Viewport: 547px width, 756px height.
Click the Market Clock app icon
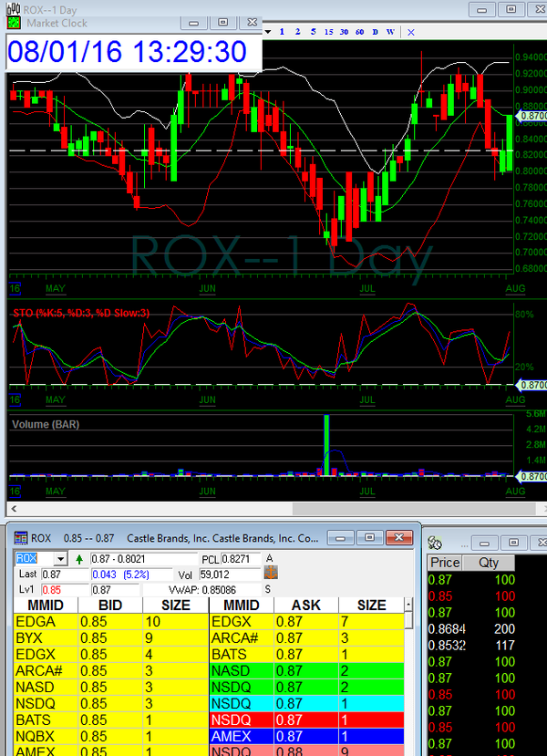[x=14, y=22]
